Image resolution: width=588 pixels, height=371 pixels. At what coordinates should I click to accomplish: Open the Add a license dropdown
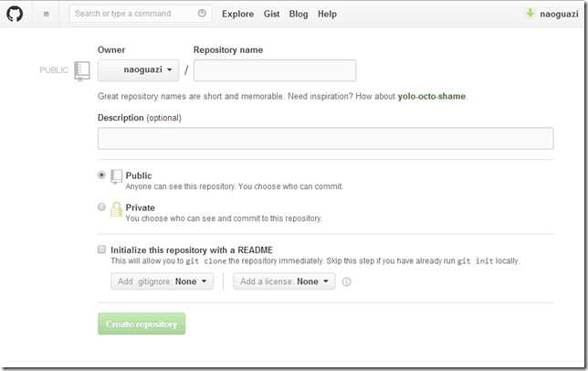pyautogui.click(x=284, y=281)
